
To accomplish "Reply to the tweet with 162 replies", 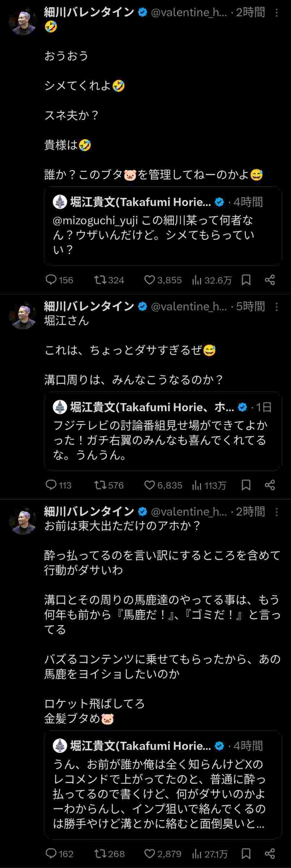I will [x=51, y=854].
